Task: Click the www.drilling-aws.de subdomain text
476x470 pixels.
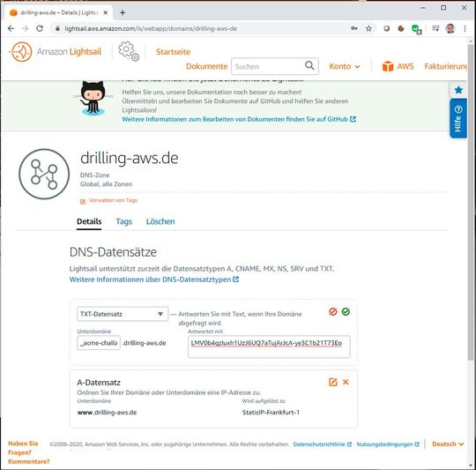Action: click(107, 413)
